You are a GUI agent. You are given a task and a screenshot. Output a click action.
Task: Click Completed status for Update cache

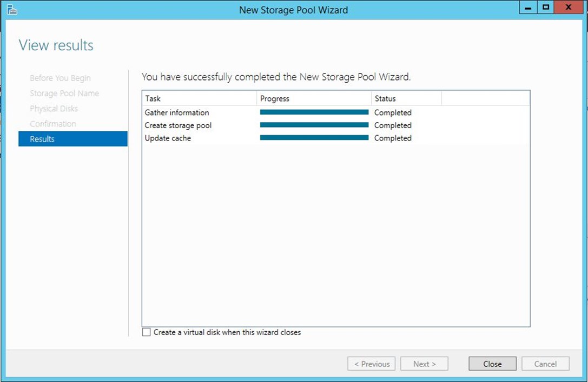coord(393,138)
